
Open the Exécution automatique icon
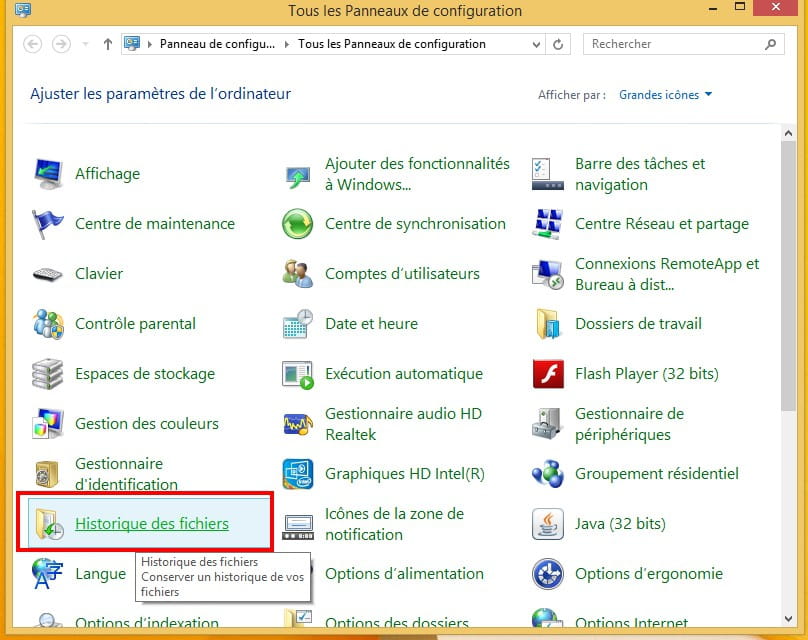pos(298,375)
